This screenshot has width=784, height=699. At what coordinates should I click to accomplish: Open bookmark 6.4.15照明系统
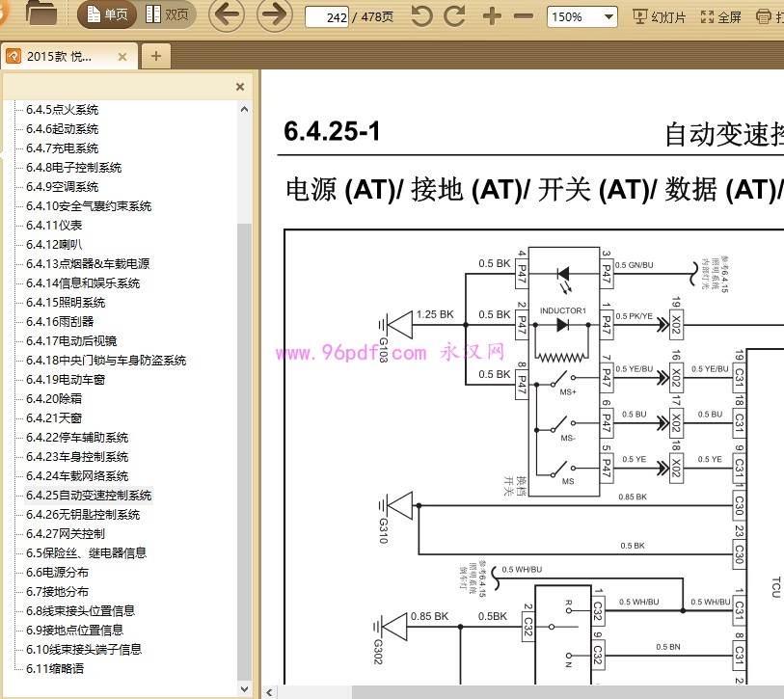pos(66,303)
